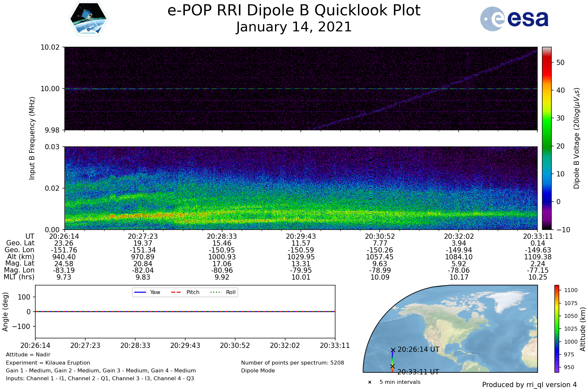Image resolution: width=588 pixels, height=392 pixels.
Task: Click the x symbol beside '5 min intervals'
Action: pos(370,382)
